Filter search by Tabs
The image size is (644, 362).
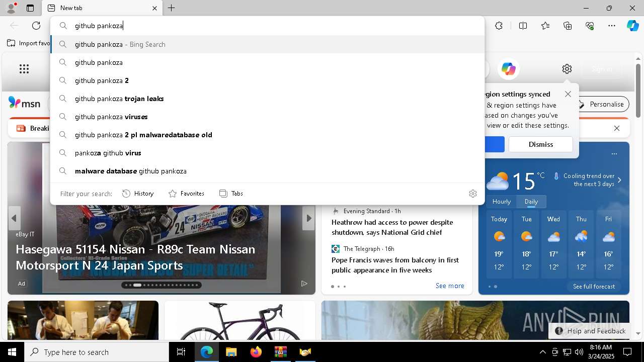231,194
